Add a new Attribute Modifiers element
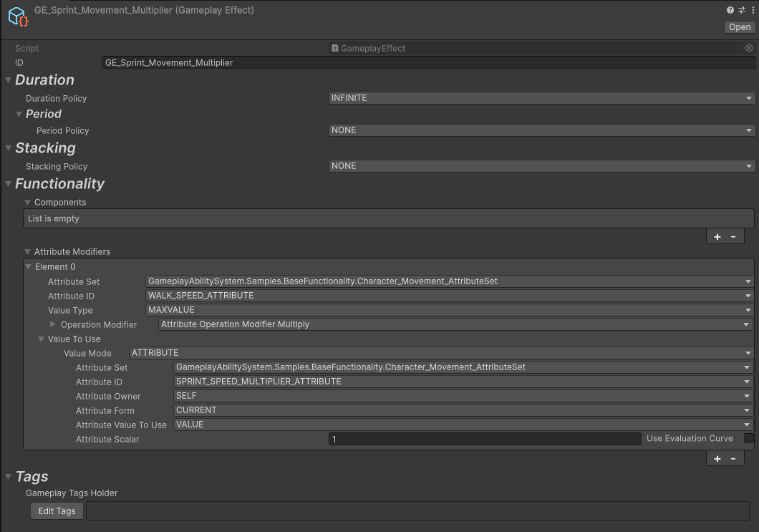The height and width of the screenshot is (532, 759). (x=717, y=459)
